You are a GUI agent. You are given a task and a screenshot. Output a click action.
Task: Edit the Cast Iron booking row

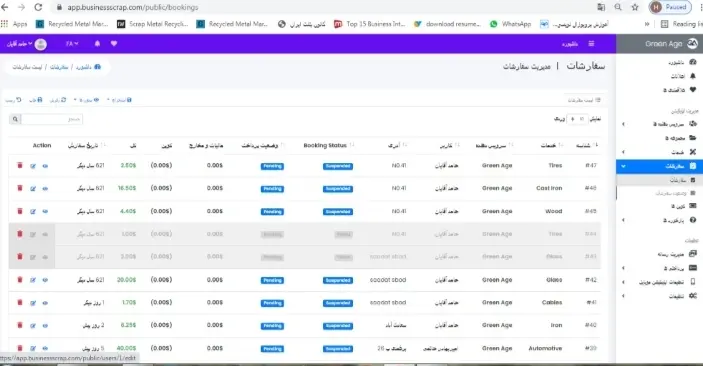pyautogui.click(x=33, y=188)
